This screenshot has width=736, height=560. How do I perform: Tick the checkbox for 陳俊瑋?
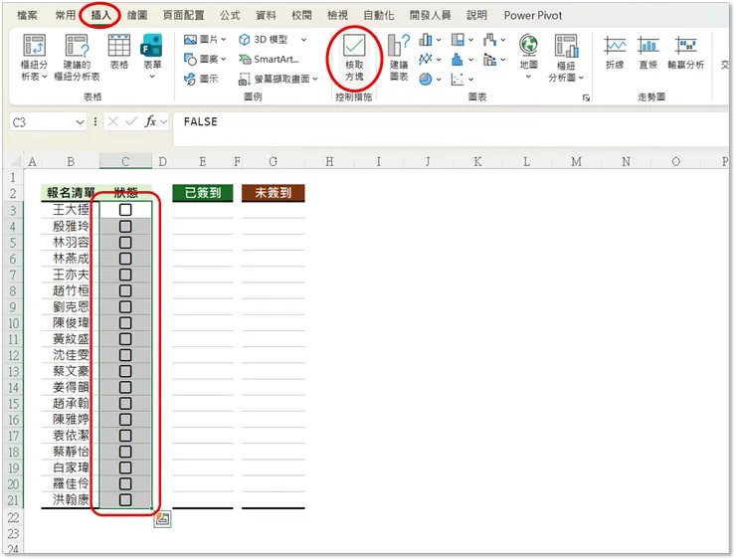click(125, 322)
